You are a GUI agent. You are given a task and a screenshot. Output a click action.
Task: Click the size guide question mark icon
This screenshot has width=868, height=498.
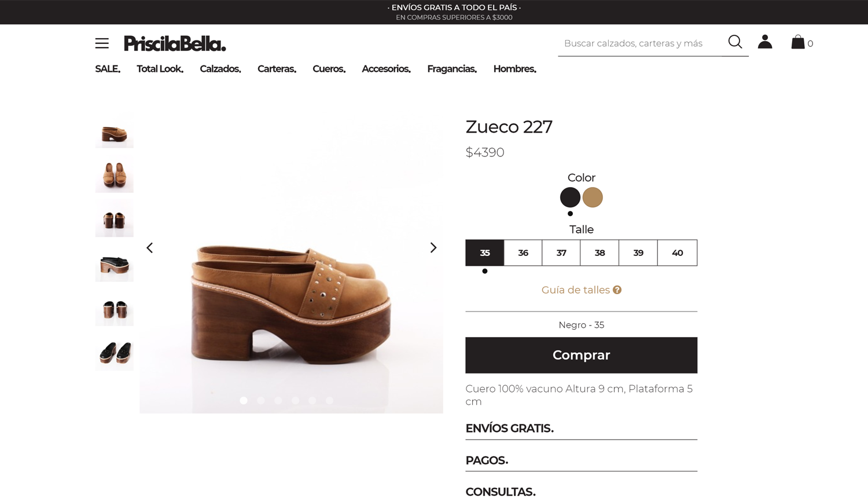[617, 290]
